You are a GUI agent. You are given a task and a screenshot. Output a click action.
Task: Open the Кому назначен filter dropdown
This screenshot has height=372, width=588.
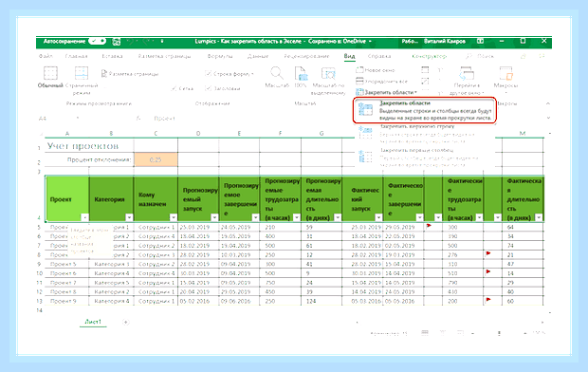(174, 217)
